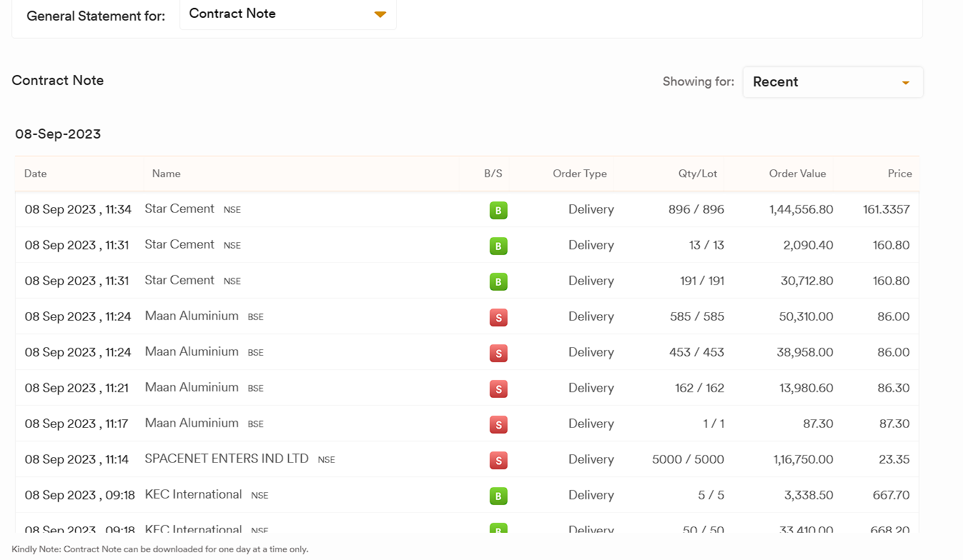
Task: Click the Sell badge on Maan Aluminium 11:21 row
Action: click(x=498, y=389)
